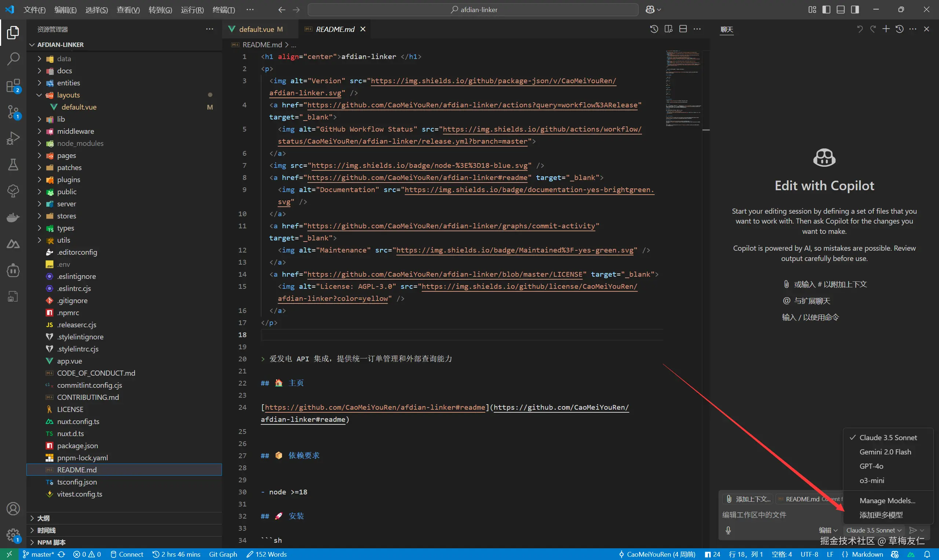Close the README.md editor tab
The height and width of the screenshot is (560, 939).
363,29
